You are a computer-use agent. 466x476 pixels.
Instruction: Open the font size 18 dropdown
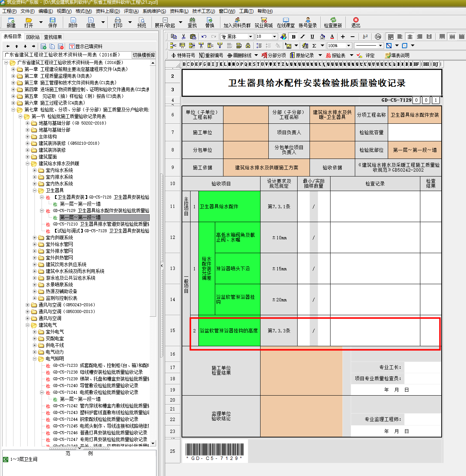(x=274, y=37)
